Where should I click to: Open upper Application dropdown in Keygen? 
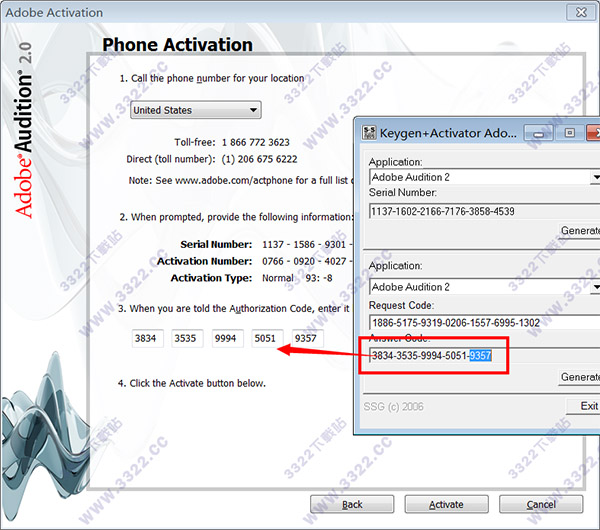point(594,177)
